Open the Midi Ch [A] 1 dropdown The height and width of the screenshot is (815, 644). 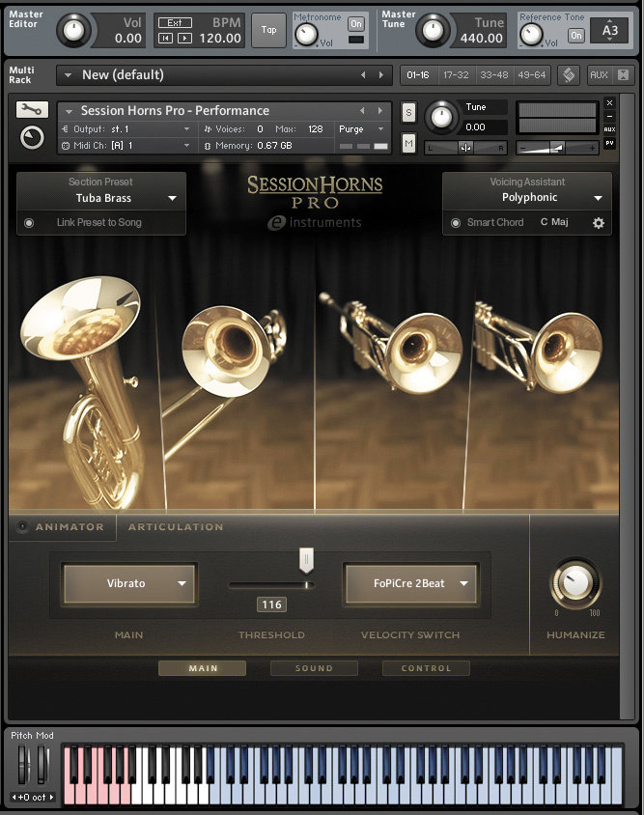tap(126, 146)
